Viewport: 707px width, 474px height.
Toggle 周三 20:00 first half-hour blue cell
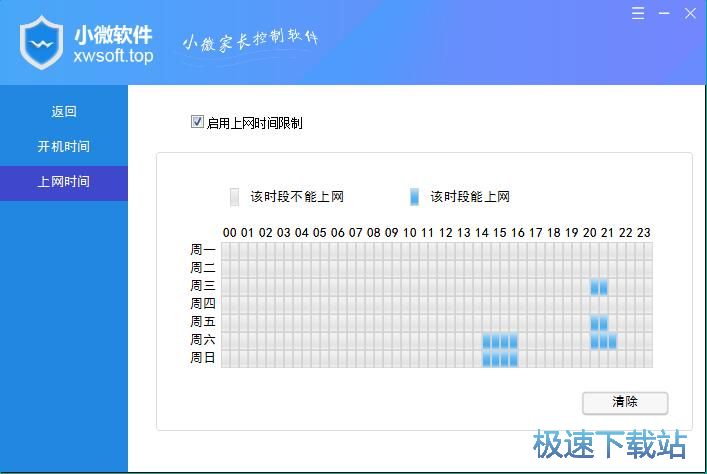594,287
